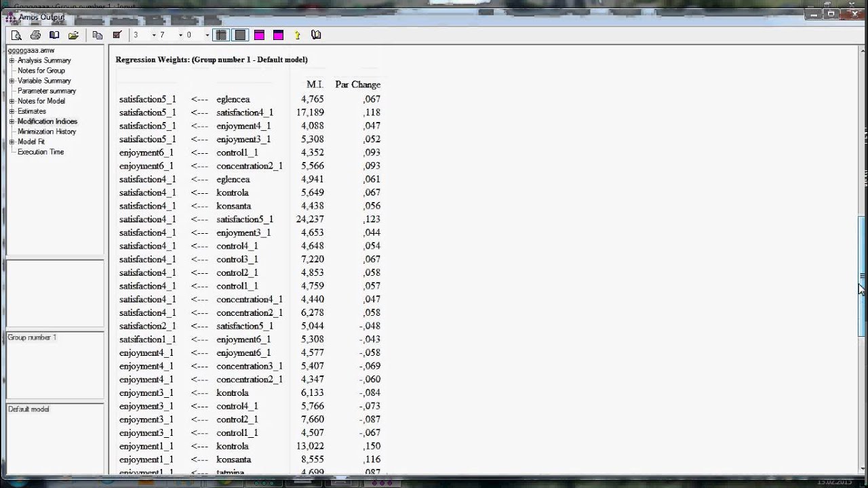This screenshot has width=868, height=488.
Task: Click M.I. value 24,237
Action: click(x=309, y=219)
